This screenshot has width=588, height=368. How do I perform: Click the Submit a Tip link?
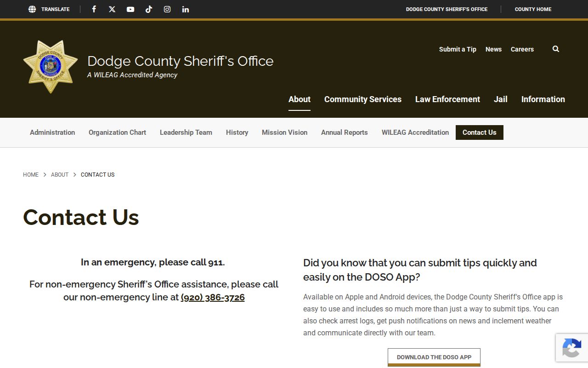tap(458, 49)
